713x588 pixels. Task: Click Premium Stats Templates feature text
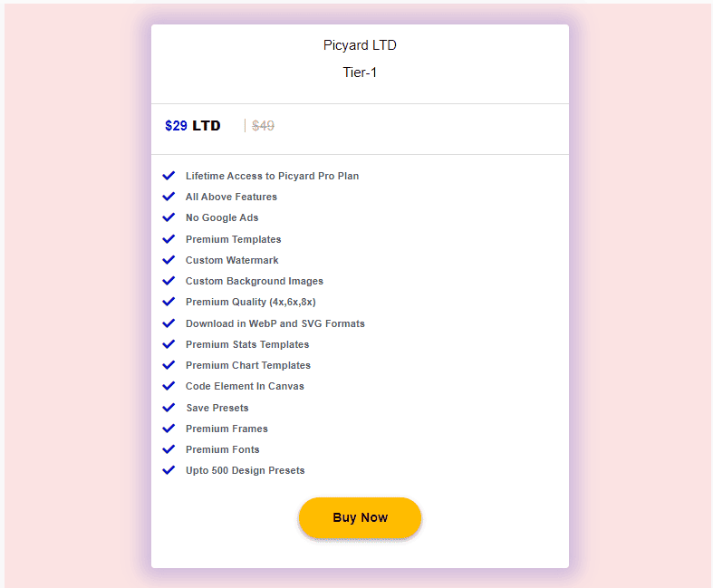(247, 344)
